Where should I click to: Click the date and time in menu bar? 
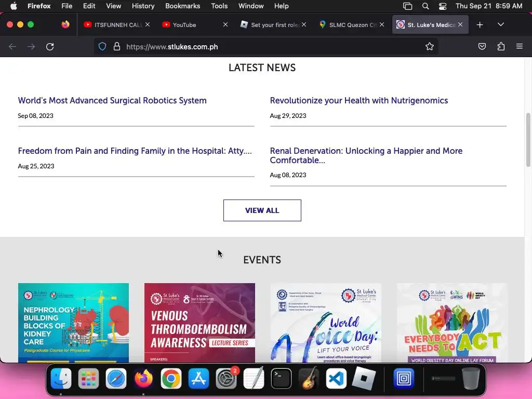[489, 6]
